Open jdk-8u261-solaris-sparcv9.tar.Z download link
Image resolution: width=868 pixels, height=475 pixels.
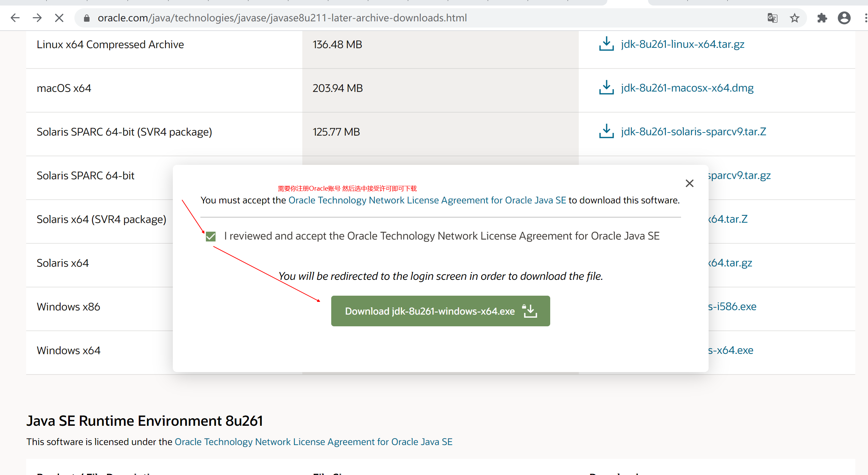[x=693, y=132]
